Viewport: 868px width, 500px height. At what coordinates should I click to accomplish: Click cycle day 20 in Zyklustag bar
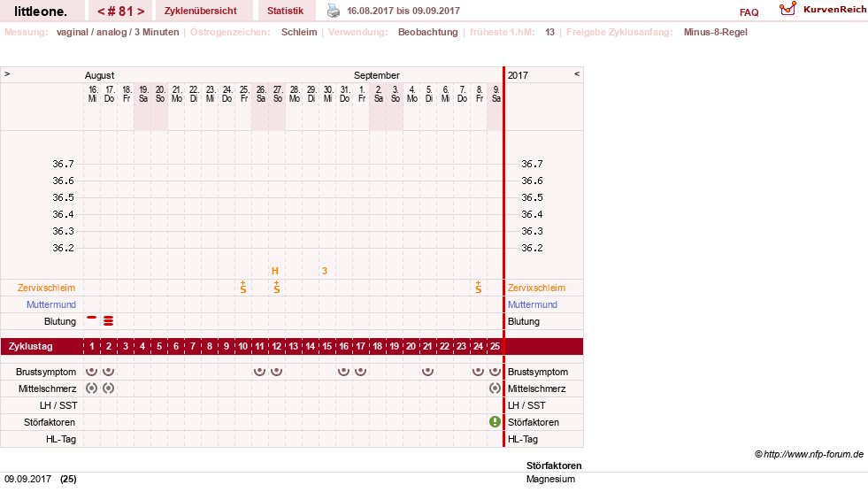coord(411,346)
